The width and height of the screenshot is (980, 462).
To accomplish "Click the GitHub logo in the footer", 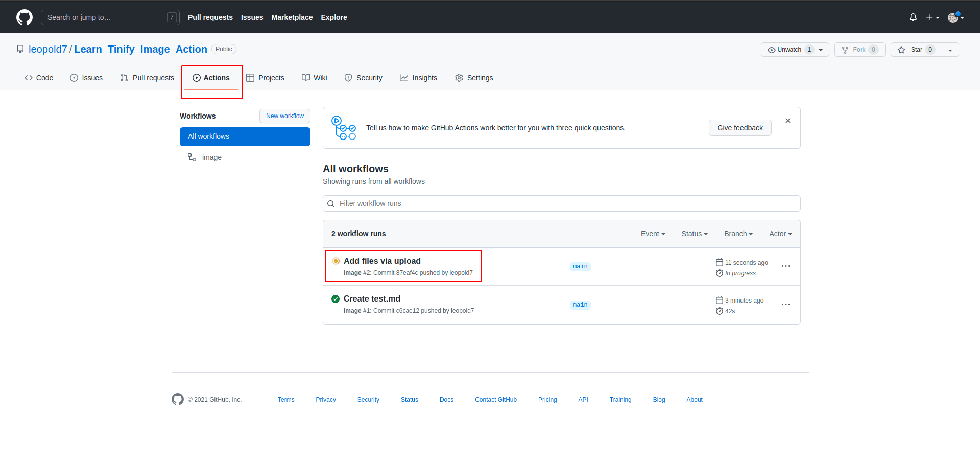I will [x=177, y=399].
